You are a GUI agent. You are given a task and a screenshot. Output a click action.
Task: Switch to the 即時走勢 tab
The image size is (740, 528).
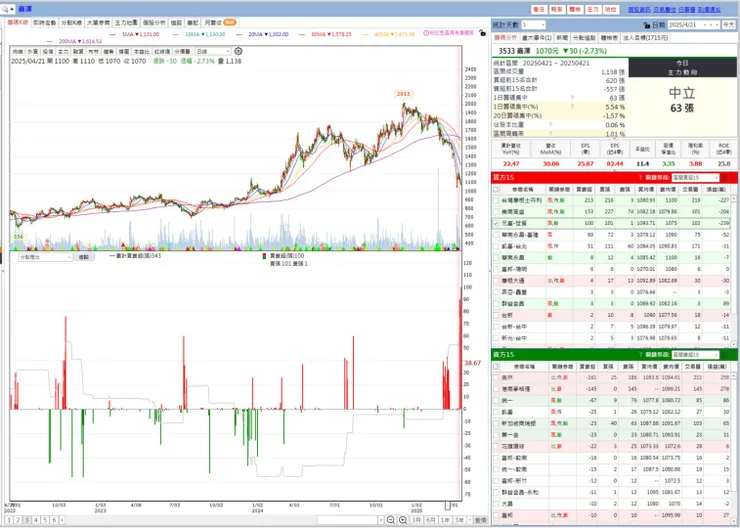(44, 22)
